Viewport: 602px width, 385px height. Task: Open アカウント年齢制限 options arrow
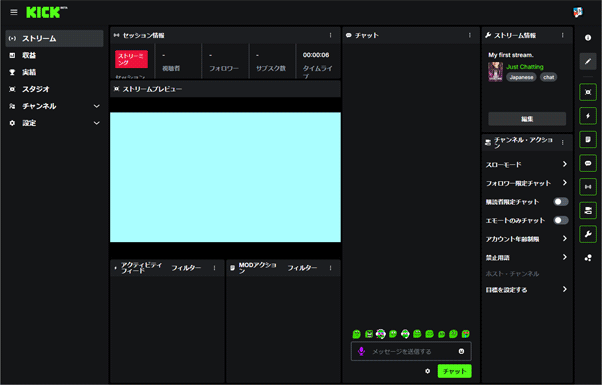[x=564, y=239]
